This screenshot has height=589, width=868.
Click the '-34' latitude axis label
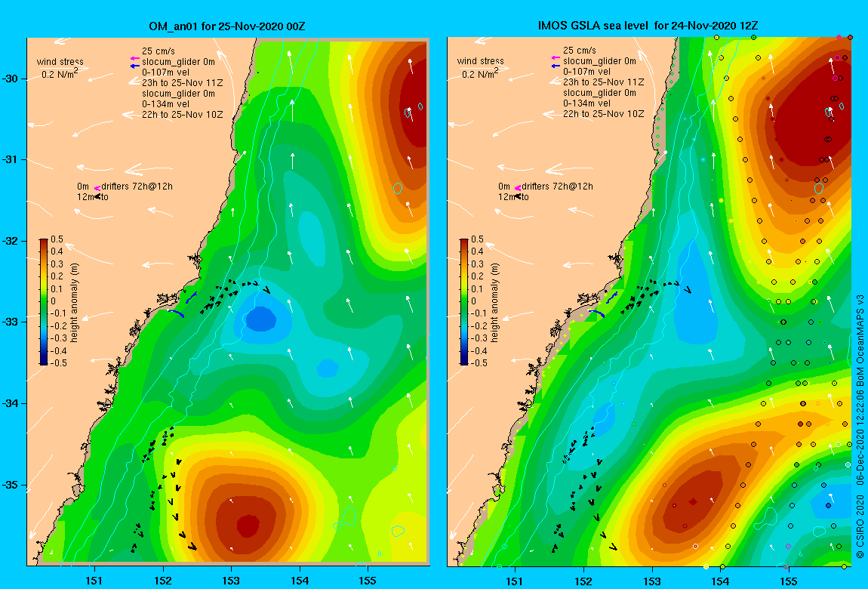point(11,403)
